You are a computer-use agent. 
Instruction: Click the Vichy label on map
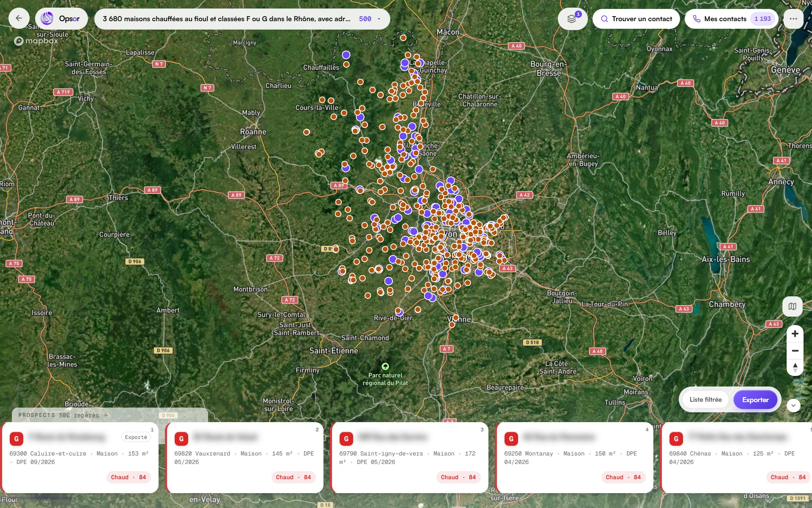(x=85, y=99)
